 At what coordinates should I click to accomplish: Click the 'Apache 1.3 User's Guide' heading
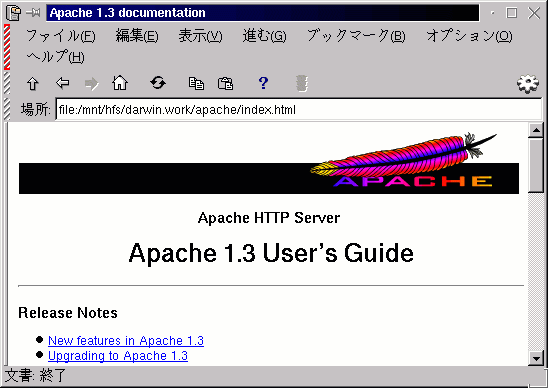271,253
